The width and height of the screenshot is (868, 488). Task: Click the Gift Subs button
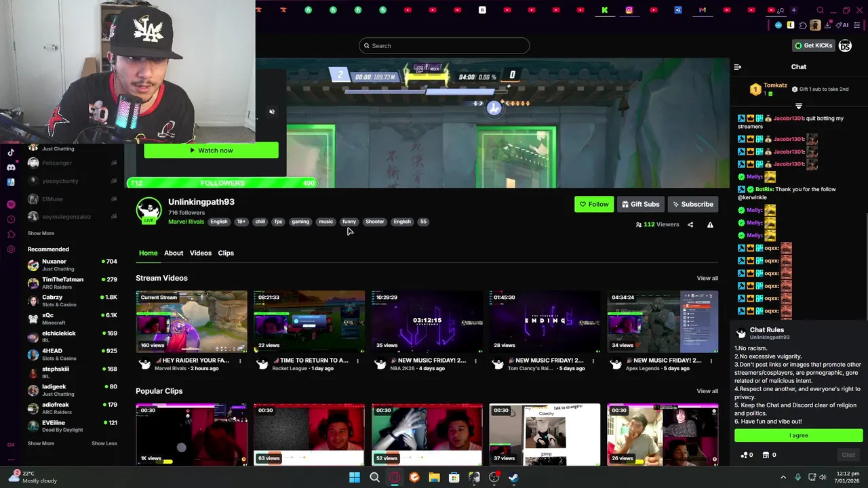point(641,204)
